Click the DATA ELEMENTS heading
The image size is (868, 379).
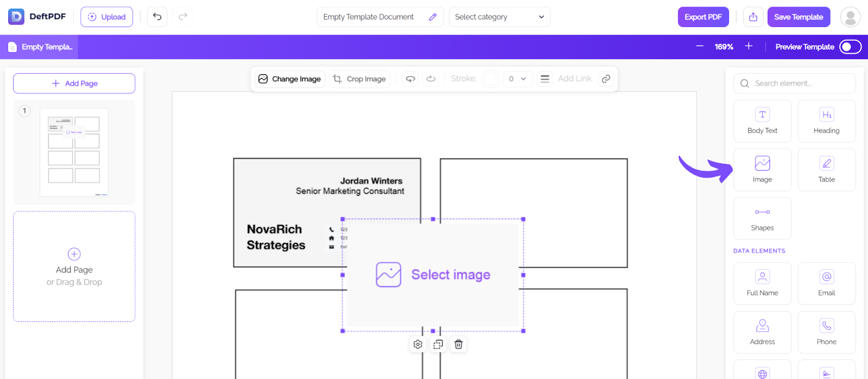point(759,251)
